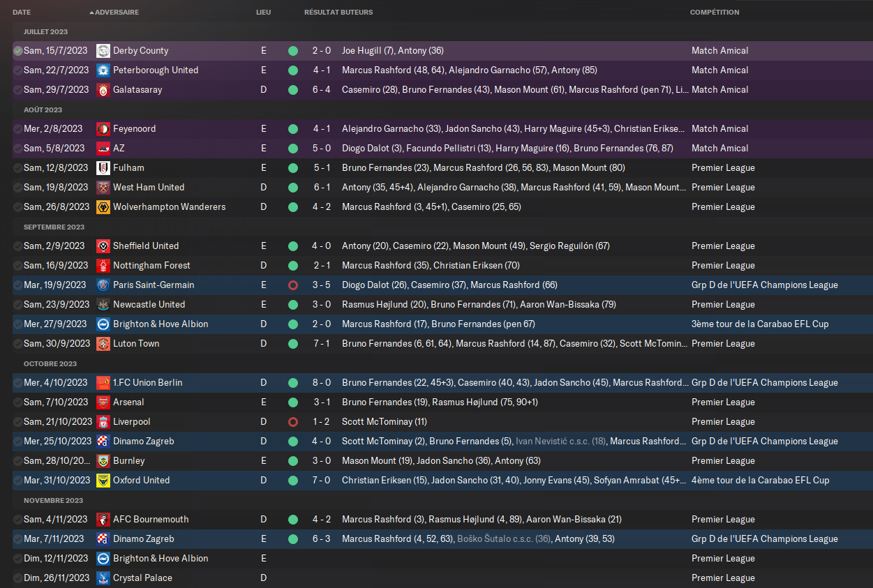Open the Luton Town club badge
The height and width of the screenshot is (588, 873).
(x=103, y=344)
